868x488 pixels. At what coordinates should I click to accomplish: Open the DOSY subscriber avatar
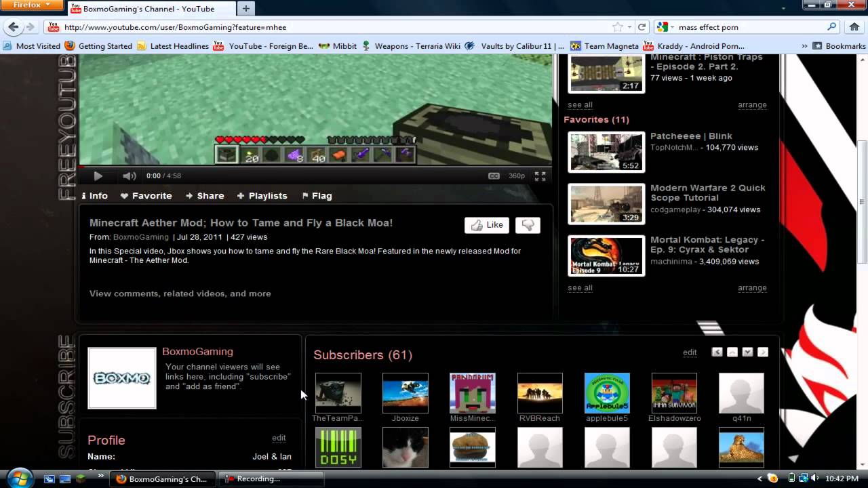click(338, 447)
